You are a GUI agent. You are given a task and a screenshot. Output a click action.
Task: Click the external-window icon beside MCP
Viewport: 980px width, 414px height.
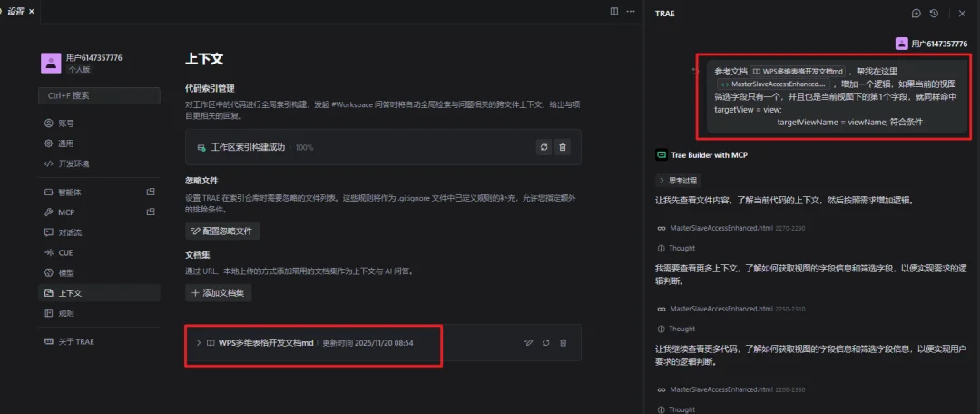point(150,212)
